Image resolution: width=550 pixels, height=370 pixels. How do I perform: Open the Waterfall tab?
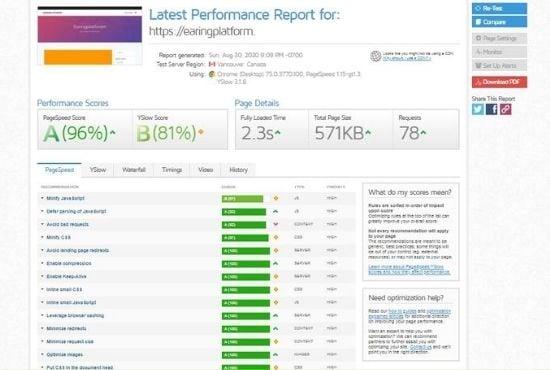[134, 170]
